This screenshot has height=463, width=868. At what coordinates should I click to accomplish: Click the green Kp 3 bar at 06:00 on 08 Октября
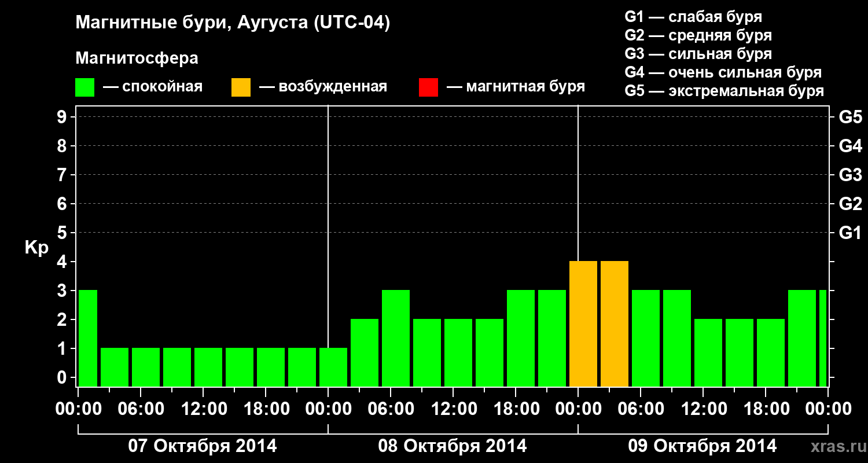(x=396, y=339)
